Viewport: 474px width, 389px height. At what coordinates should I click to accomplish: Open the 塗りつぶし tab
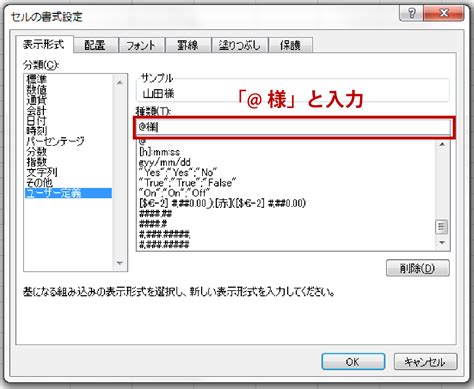click(239, 45)
